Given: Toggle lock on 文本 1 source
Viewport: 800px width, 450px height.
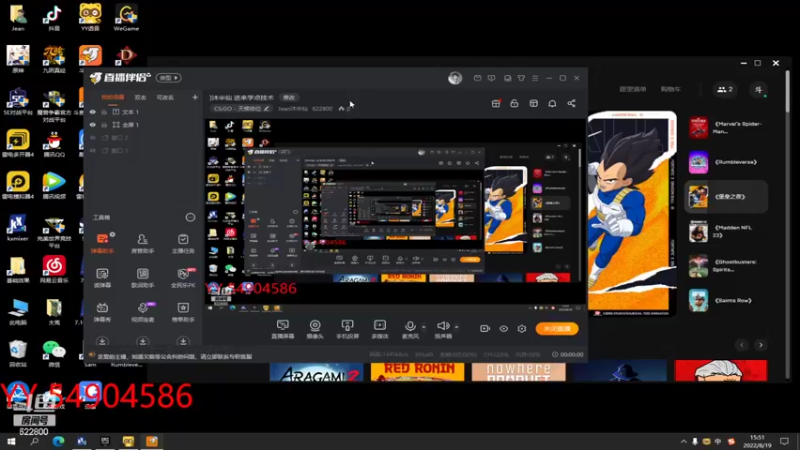Looking at the screenshot, I should coord(104,112).
